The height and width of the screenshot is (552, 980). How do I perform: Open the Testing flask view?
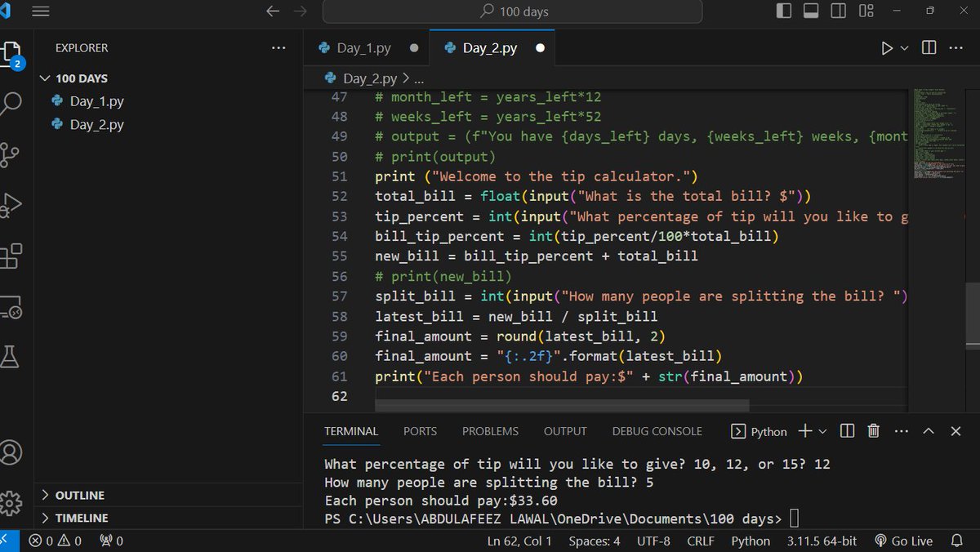pyautogui.click(x=11, y=356)
